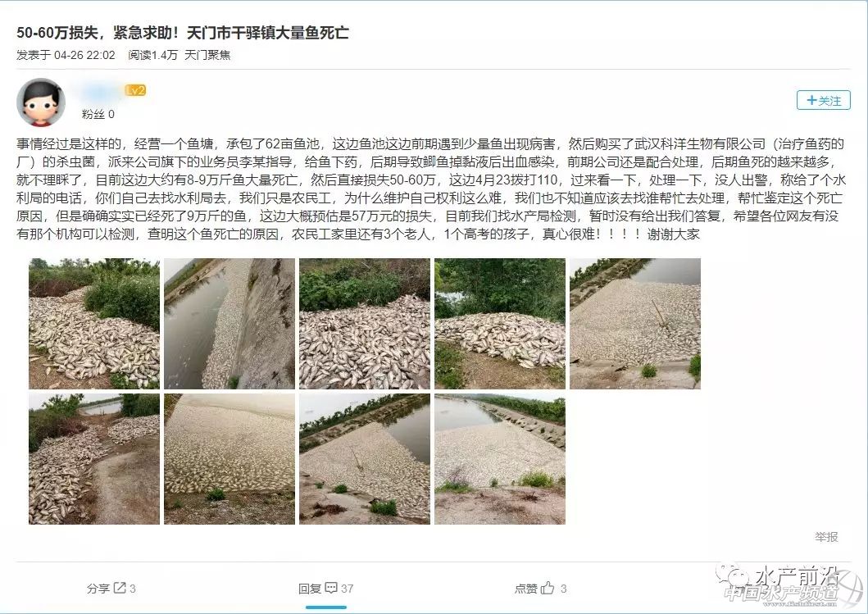Click the poster's cartoon avatar
Image resolution: width=868 pixels, height=614 pixels.
coord(40,103)
